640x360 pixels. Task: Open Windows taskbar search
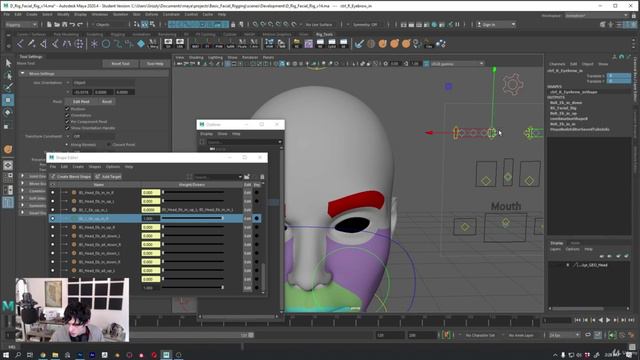click(18, 355)
